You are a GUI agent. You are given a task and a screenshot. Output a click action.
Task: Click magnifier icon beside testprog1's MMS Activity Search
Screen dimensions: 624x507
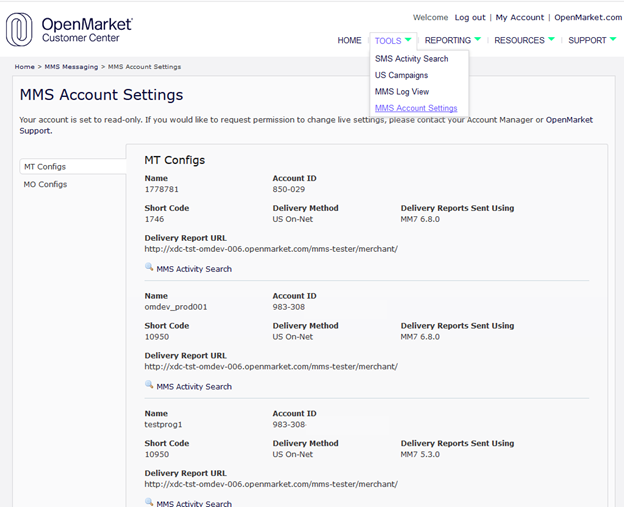(x=149, y=502)
